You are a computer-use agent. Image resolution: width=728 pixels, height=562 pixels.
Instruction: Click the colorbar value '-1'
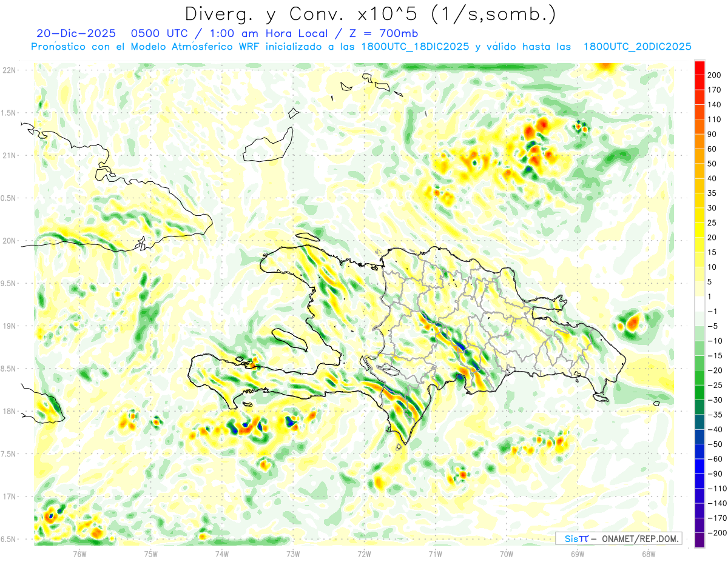713,312
